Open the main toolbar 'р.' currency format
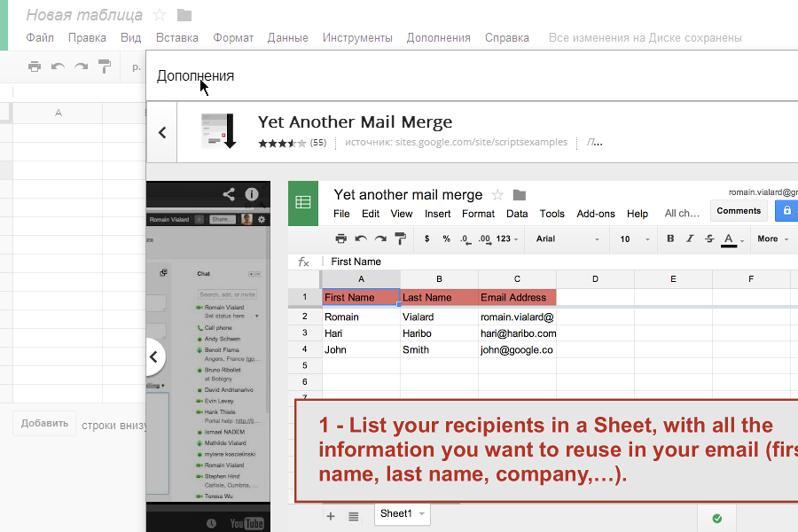This screenshot has width=798, height=532. (x=136, y=66)
